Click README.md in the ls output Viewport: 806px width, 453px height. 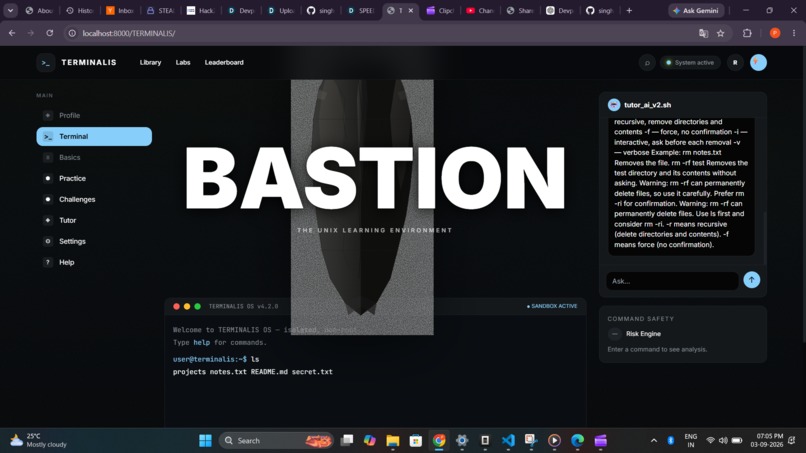269,372
